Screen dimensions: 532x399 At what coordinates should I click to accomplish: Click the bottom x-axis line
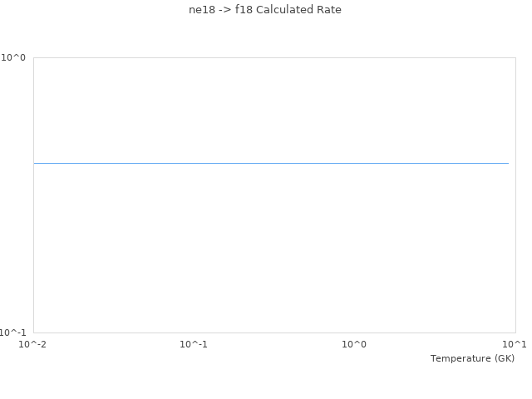274,332
